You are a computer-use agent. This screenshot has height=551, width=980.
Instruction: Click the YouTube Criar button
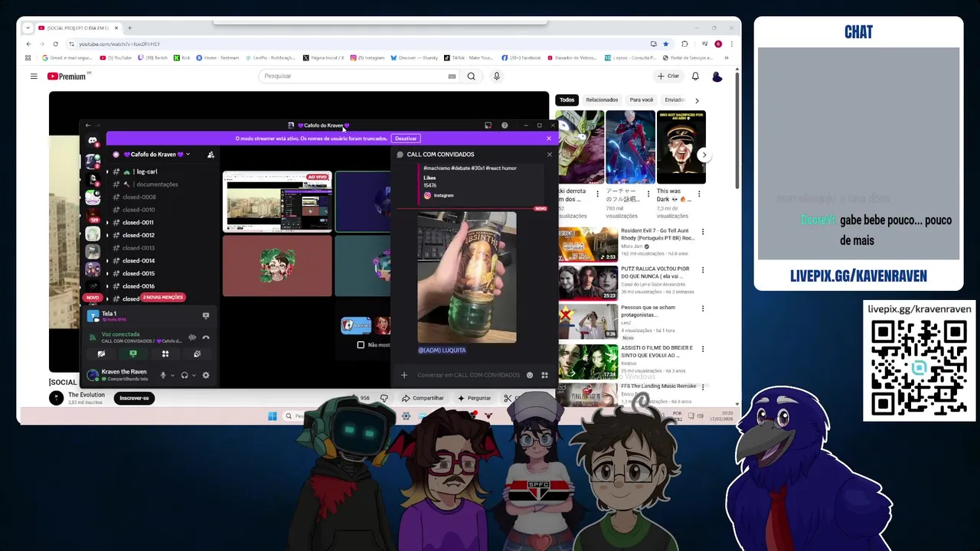click(x=668, y=77)
